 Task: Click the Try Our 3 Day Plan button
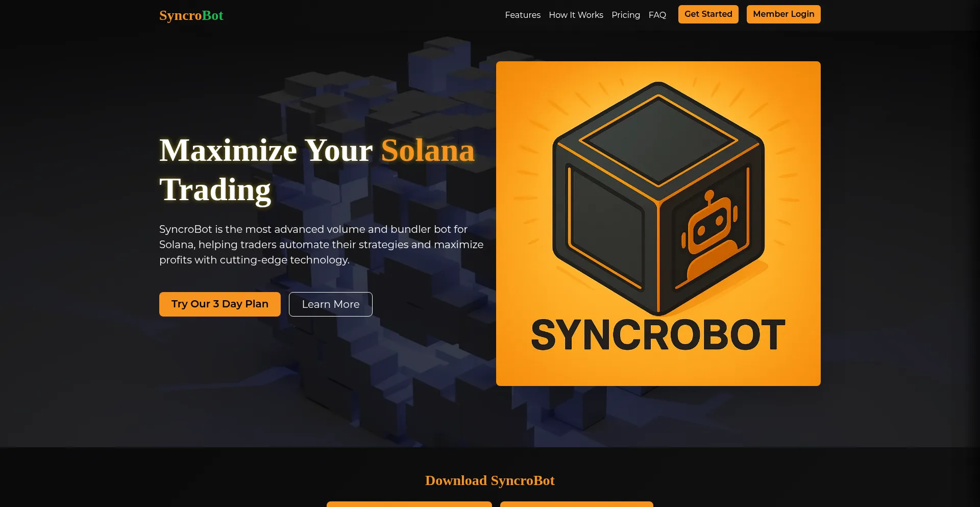(220, 304)
